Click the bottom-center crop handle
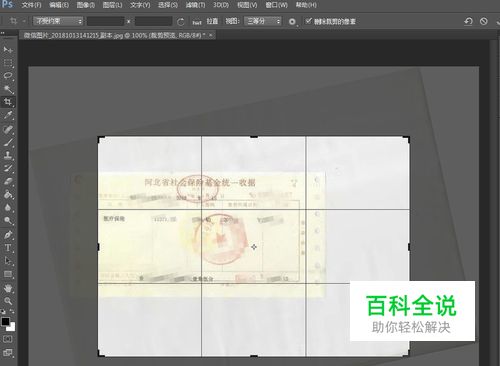The image size is (500, 366). tap(254, 356)
